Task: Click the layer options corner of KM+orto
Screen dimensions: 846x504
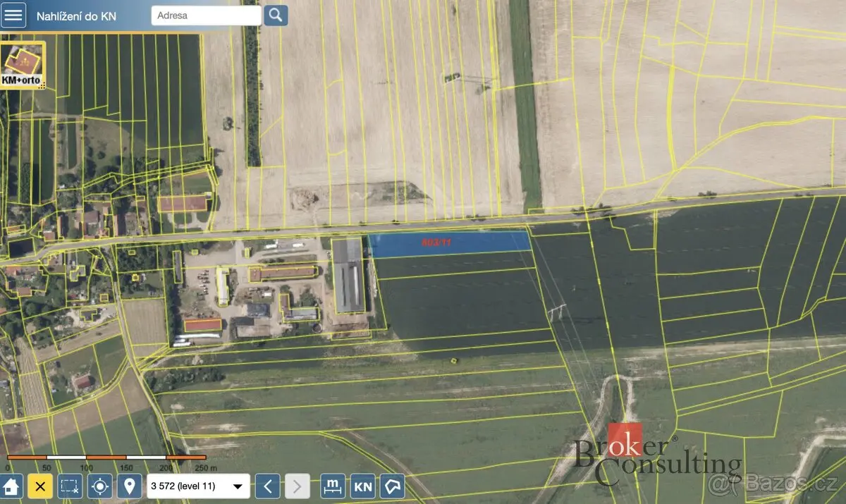Action: pyautogui.click(x=42, y=85)
